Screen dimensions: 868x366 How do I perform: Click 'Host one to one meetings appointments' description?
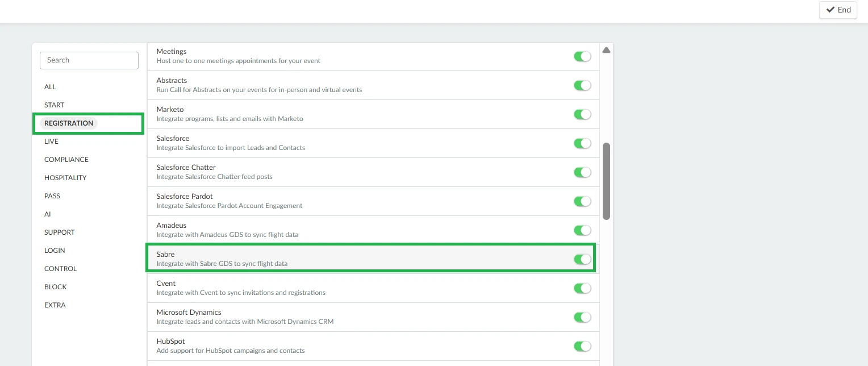239,61
